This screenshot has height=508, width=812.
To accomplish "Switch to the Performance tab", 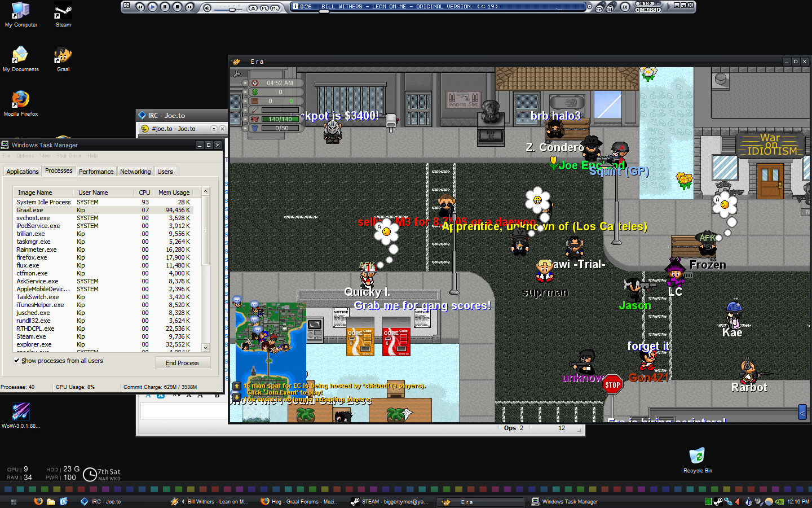I will (x=96, y=172).
